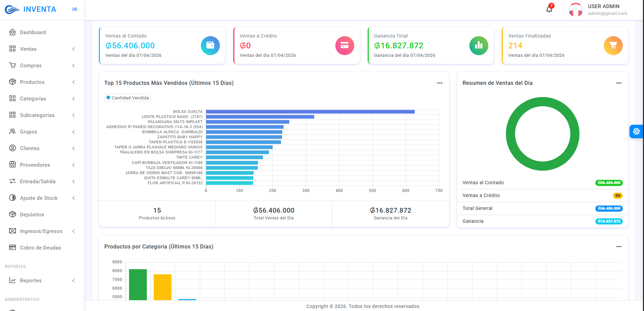Viewport: 644px width, 311px height.
Task: Click the Dashboard home icon
Action: (x=12, y=32)
